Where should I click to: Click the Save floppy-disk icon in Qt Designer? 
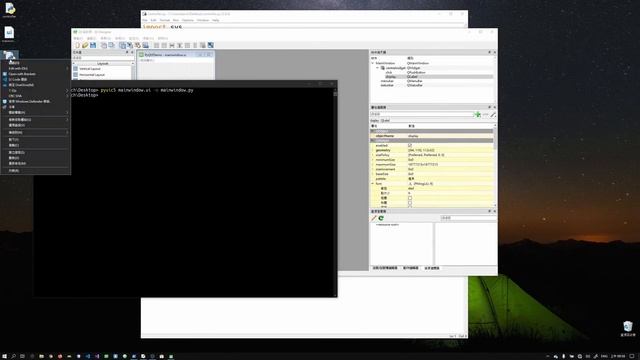pyautogui.click(x=93, y=45)
